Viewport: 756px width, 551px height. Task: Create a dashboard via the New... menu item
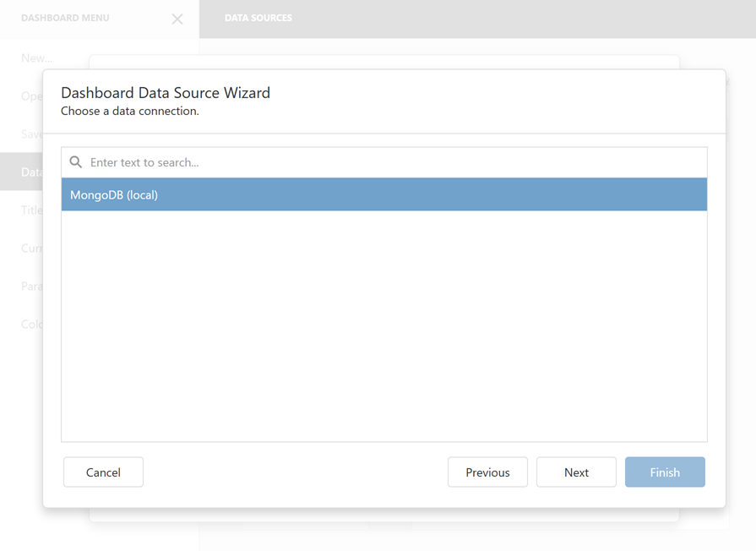tap(34, 57)
